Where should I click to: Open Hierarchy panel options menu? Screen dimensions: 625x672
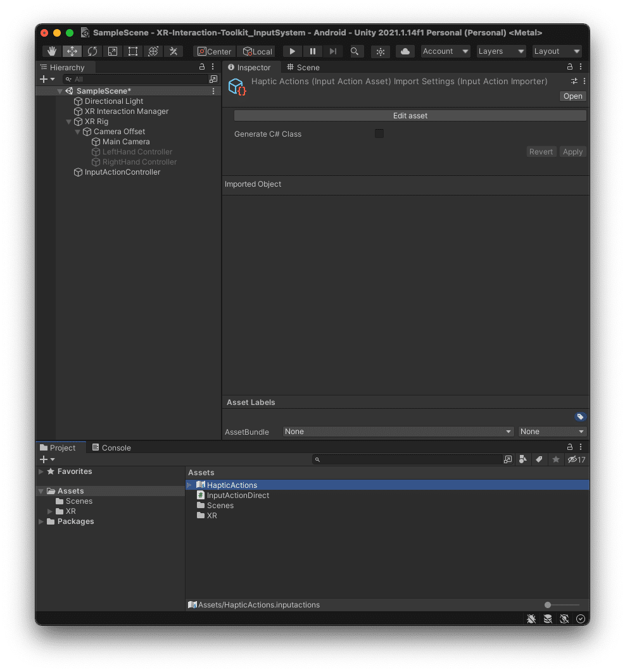tap(213, 67)
